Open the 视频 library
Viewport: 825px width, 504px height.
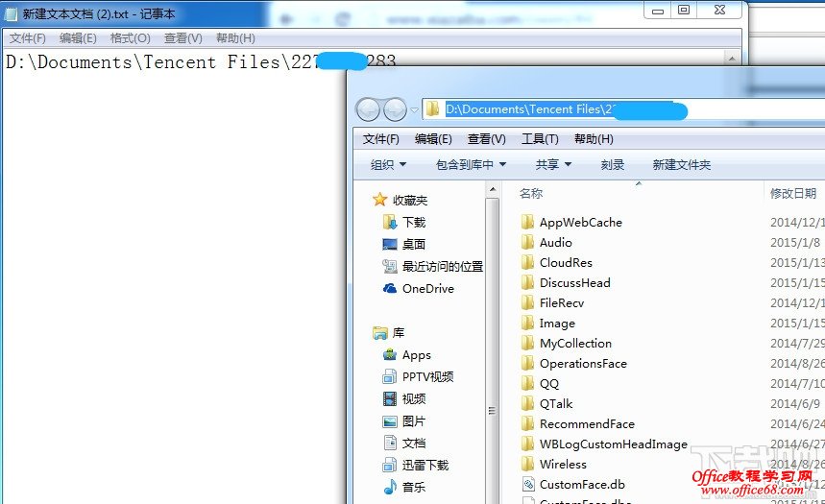tap(414, 398)
